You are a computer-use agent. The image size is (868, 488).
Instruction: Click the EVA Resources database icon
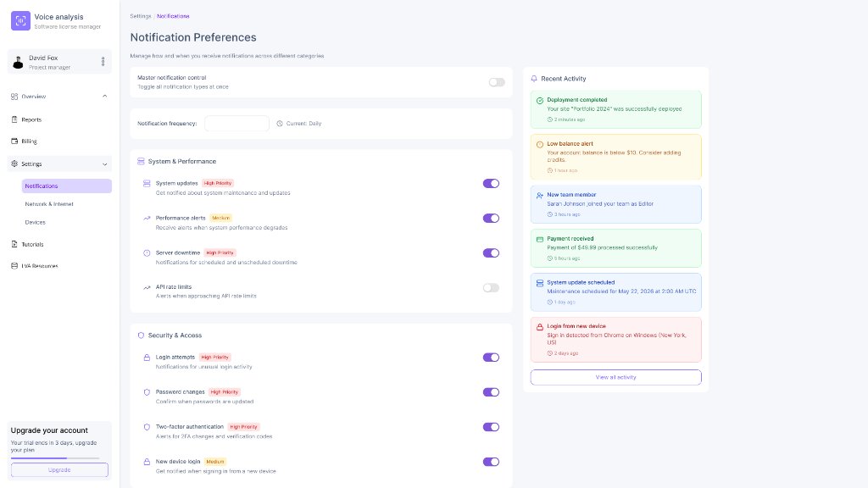pos(14,265)
